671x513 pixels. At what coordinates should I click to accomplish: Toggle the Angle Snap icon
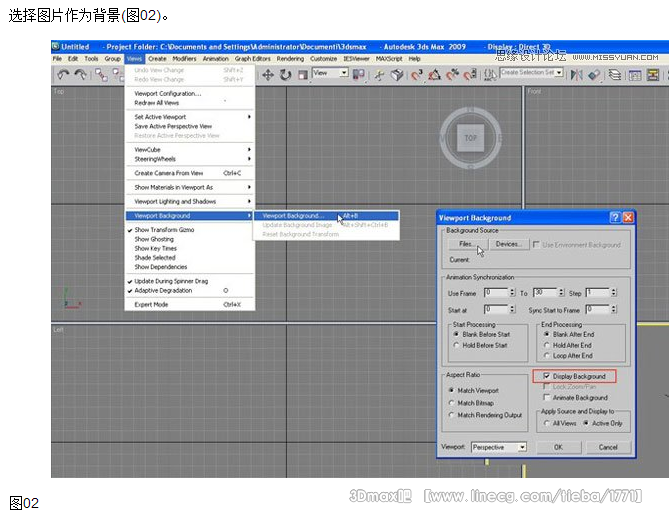(x=434, y=75)
